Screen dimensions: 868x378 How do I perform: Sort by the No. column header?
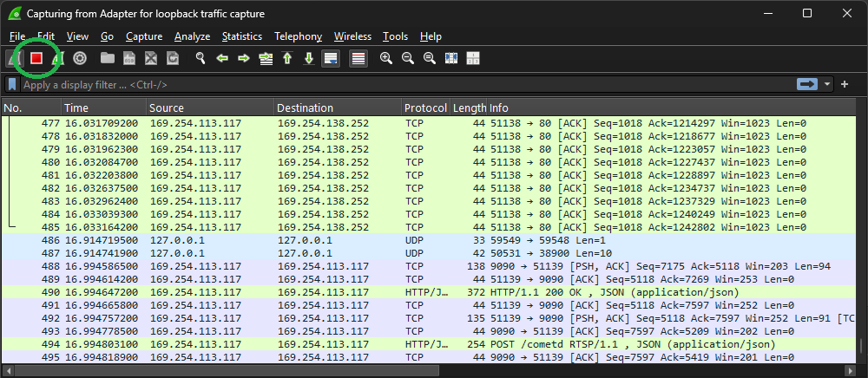31,108
